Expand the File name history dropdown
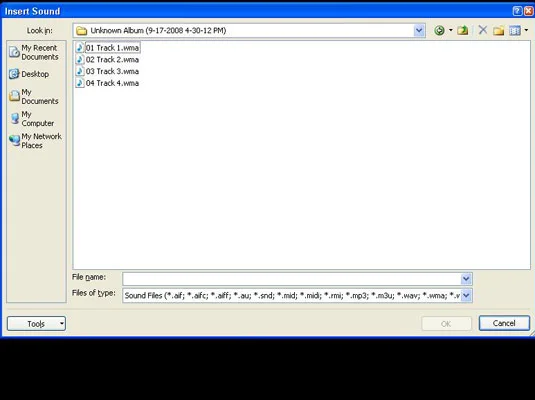 click(x=466, y=279)
